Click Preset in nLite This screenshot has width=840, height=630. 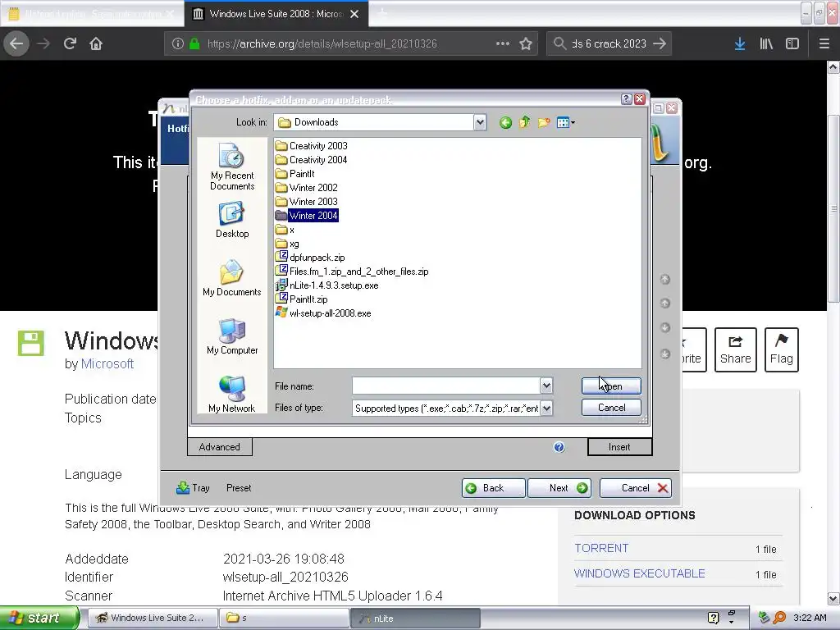[x=239, y=488]
